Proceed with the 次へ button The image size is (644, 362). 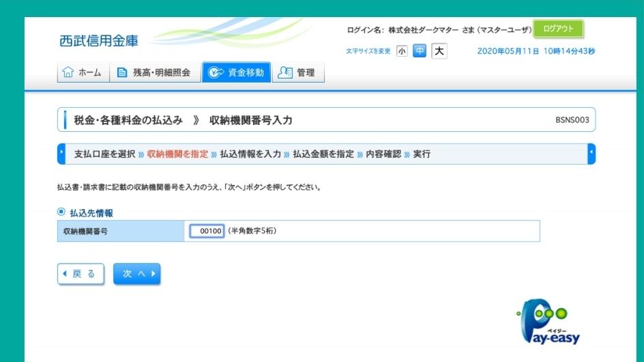pyautogui.click(x=136, y=274)
